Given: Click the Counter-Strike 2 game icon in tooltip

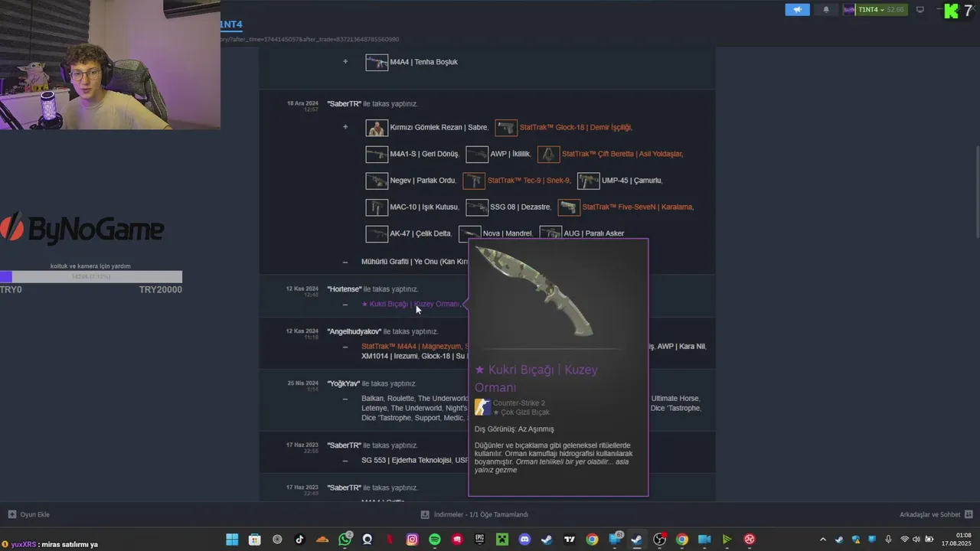Looking at the screenshot, I should coord(482,407).
